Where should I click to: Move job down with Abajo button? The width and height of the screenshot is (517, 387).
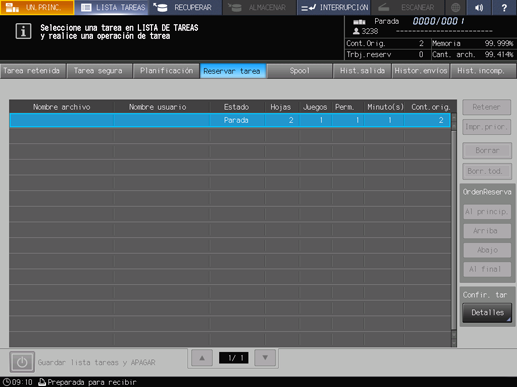[487, 250]
